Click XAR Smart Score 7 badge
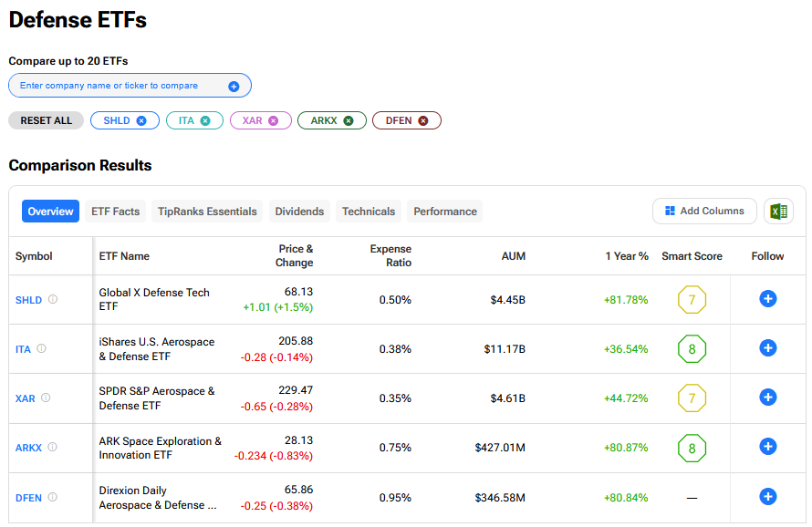The width and height of the screenshot is (812, 527). click(x=692, y=398)
